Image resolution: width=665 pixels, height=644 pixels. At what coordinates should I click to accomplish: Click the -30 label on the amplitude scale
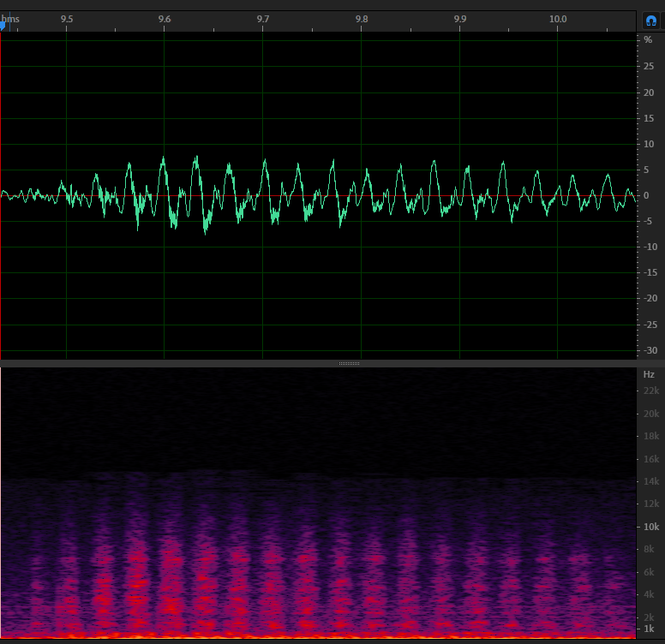pos(650,350)
